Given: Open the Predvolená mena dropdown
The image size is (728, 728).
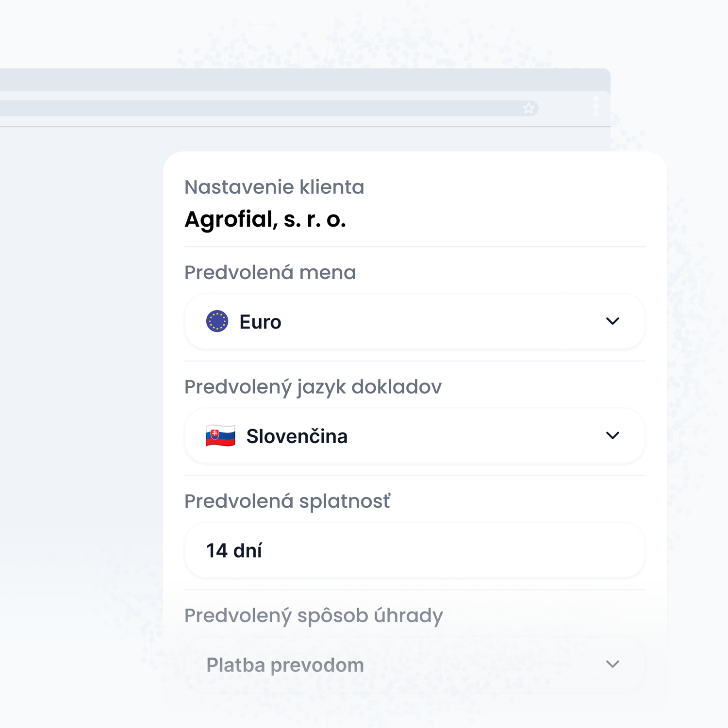Looking at the screenshot, I should tap(414, 321).
